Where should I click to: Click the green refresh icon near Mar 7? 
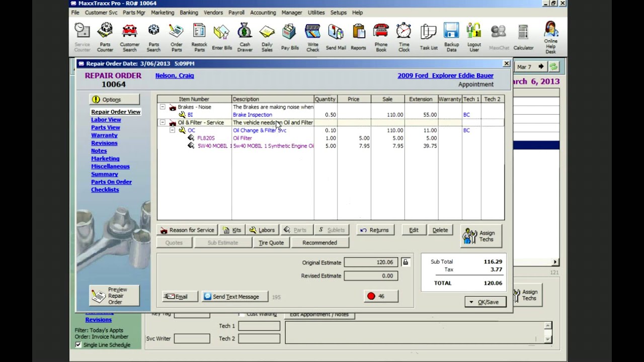click(553, 66)
